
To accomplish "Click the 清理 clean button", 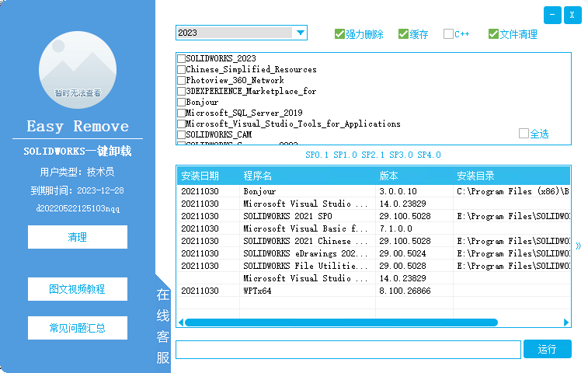I will tap(78, 237).
